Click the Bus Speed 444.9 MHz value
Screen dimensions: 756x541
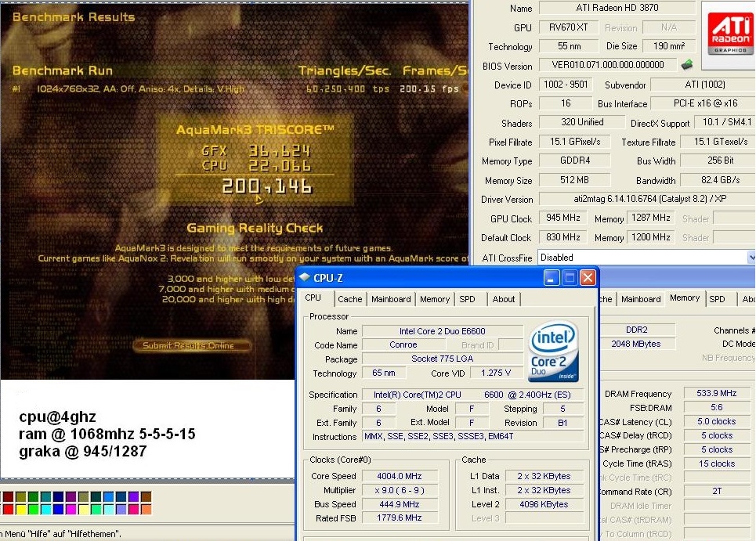[400, 504]
